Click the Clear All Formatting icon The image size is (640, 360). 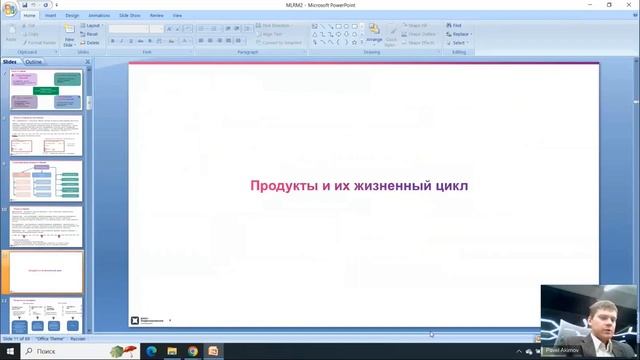[188, 29]
